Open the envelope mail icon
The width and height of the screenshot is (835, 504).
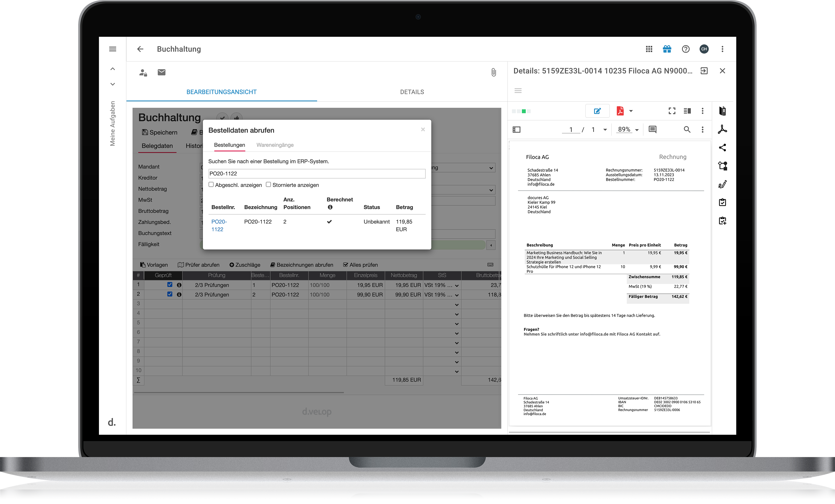(x=162, y=72)
